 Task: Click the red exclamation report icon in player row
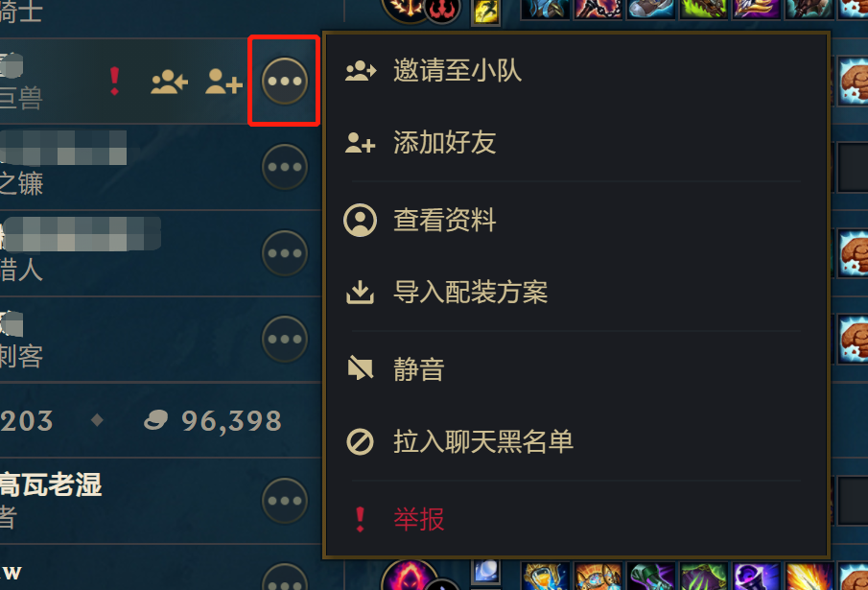114,82
